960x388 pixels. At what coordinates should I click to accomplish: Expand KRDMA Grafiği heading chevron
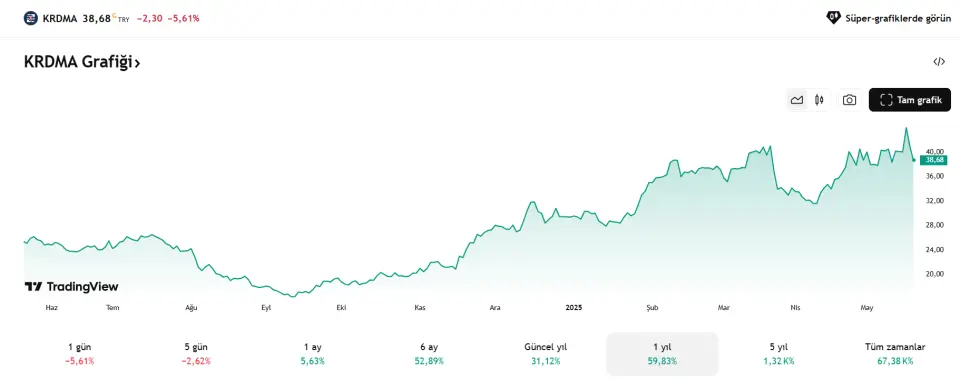(138, 63)
